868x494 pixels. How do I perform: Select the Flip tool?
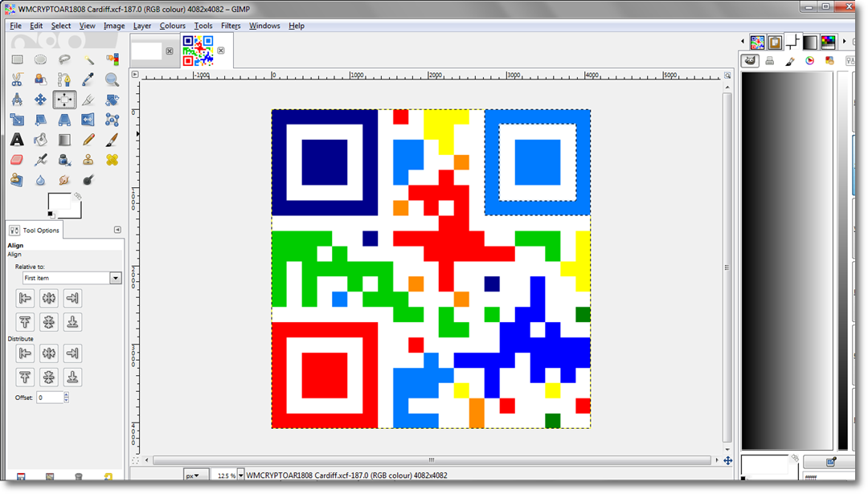point(88,120)
